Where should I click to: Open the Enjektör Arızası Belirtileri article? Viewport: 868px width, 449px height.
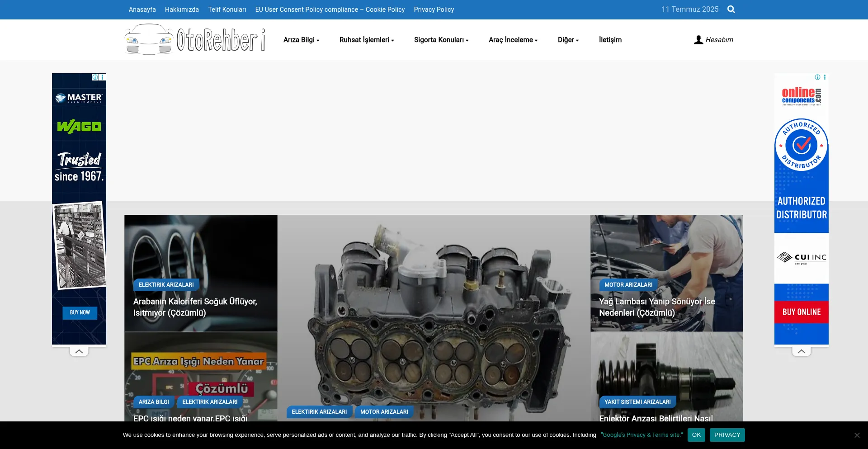pos(656,418)
